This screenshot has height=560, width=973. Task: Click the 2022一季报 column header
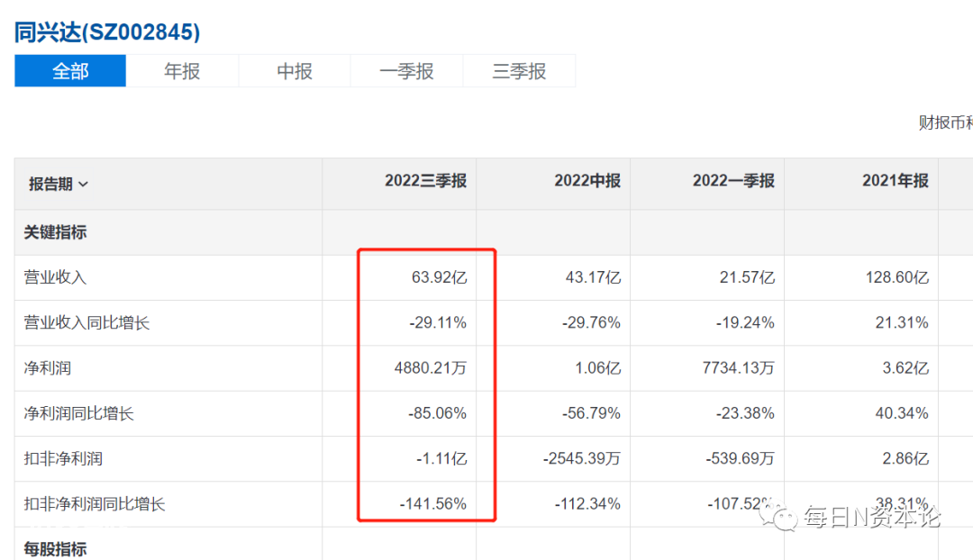pyautogui.click(x=733, y=181)
